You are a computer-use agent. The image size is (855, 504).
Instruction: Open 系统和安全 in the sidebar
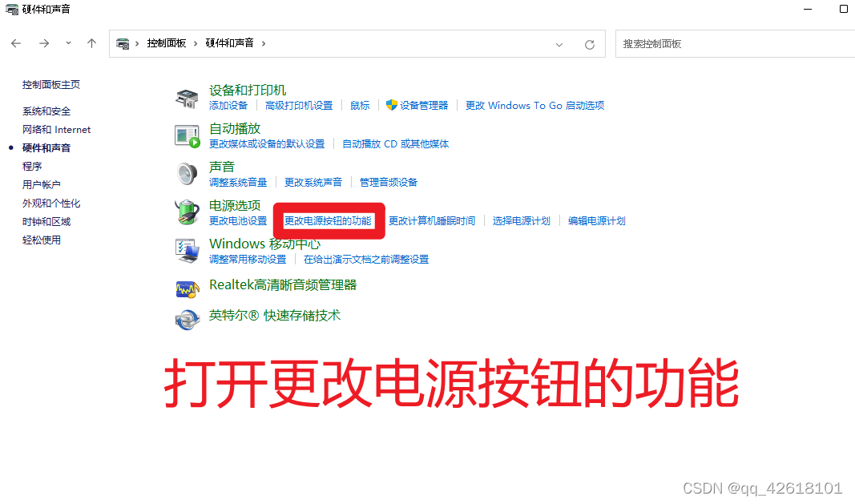pyautogui.click(x=46, y=111)
